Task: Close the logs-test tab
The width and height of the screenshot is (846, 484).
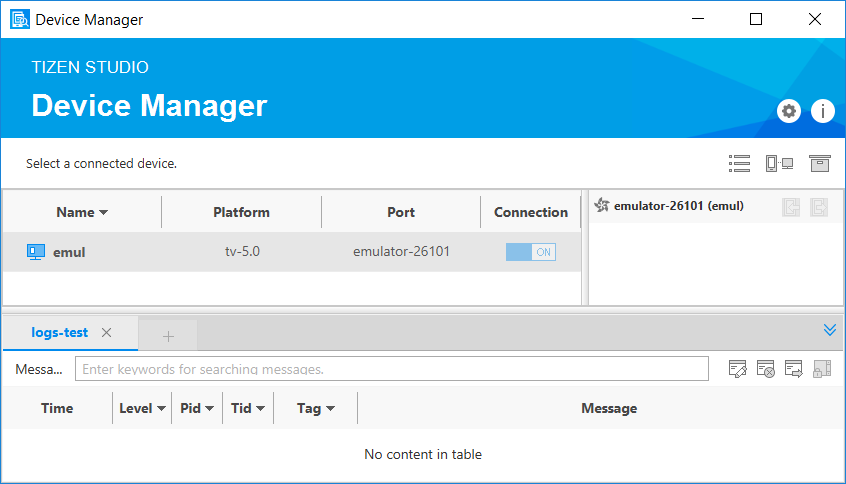Action: [x=107, y=333]
